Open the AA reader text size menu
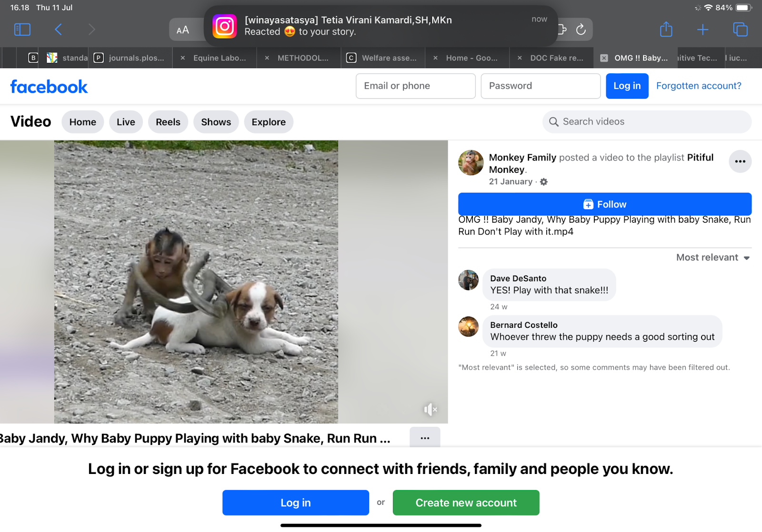 [183, 30]
